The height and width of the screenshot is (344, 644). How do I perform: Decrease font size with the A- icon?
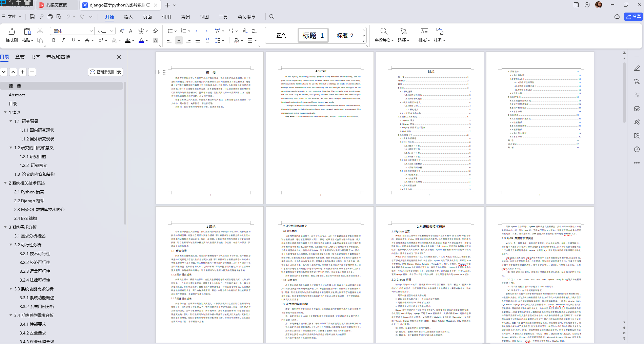[132, 31]
